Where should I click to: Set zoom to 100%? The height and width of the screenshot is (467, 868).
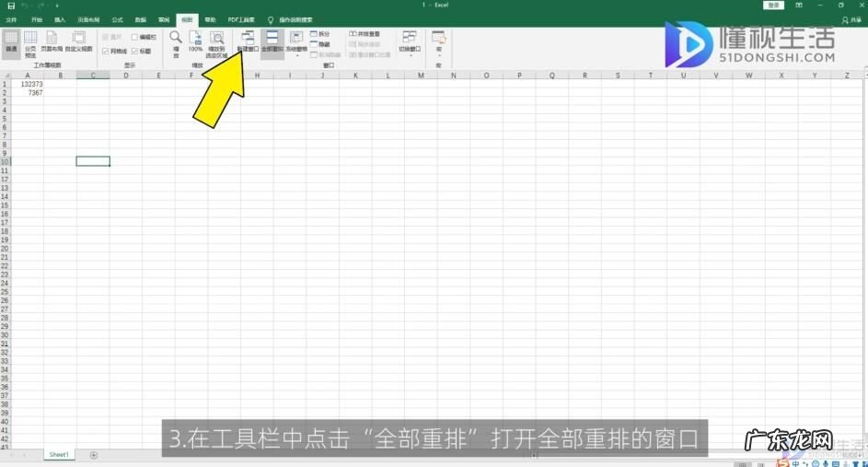[195, 42]
